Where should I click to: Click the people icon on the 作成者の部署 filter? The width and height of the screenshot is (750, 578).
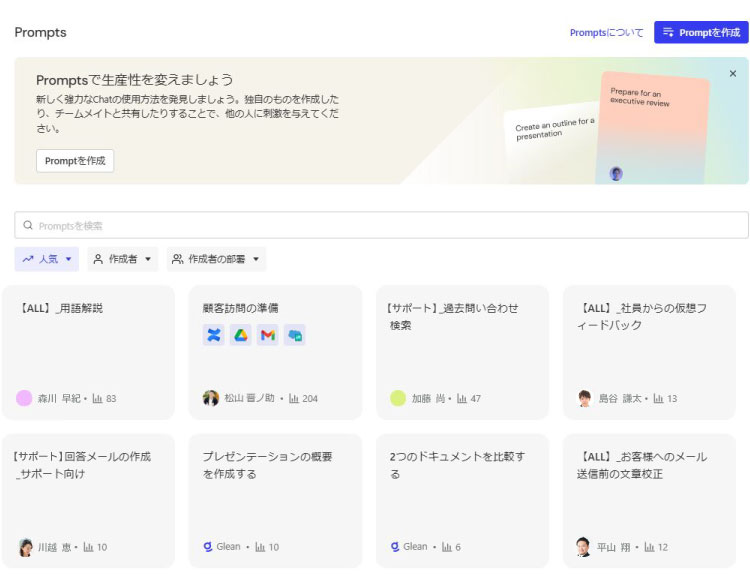click(177, 259)
